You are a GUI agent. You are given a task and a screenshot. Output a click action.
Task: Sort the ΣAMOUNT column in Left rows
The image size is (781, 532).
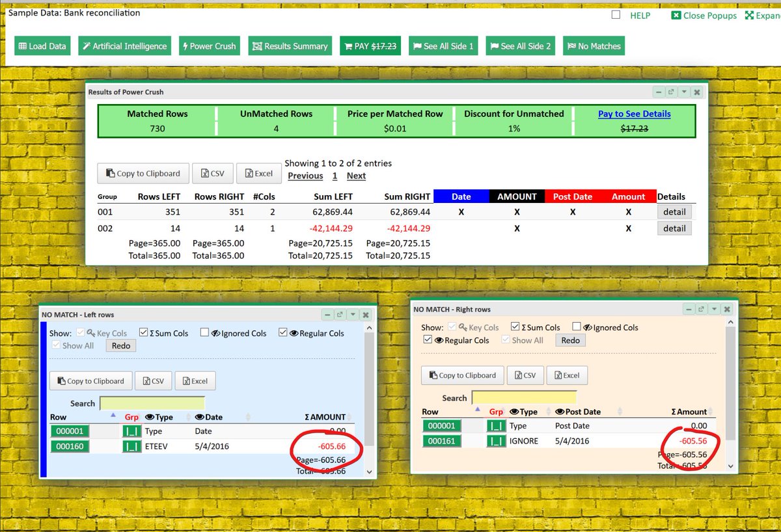point(349,417)
